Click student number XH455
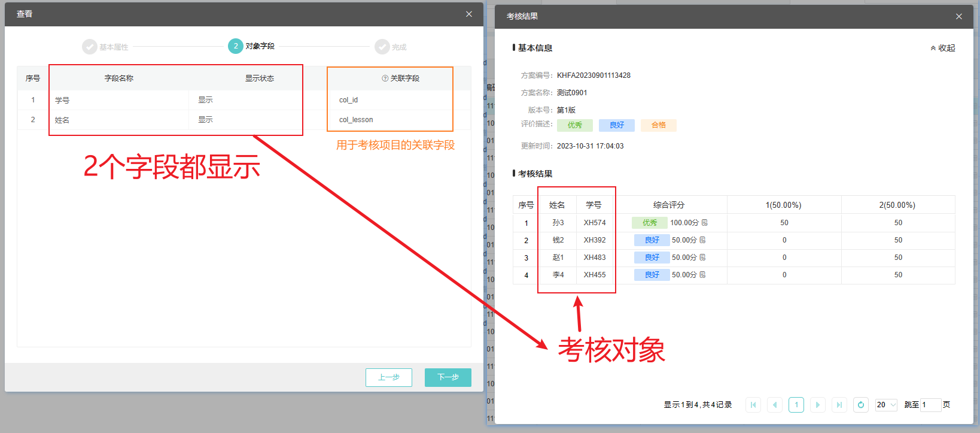Viewport: 980px width, 433px height. [595, 275]
